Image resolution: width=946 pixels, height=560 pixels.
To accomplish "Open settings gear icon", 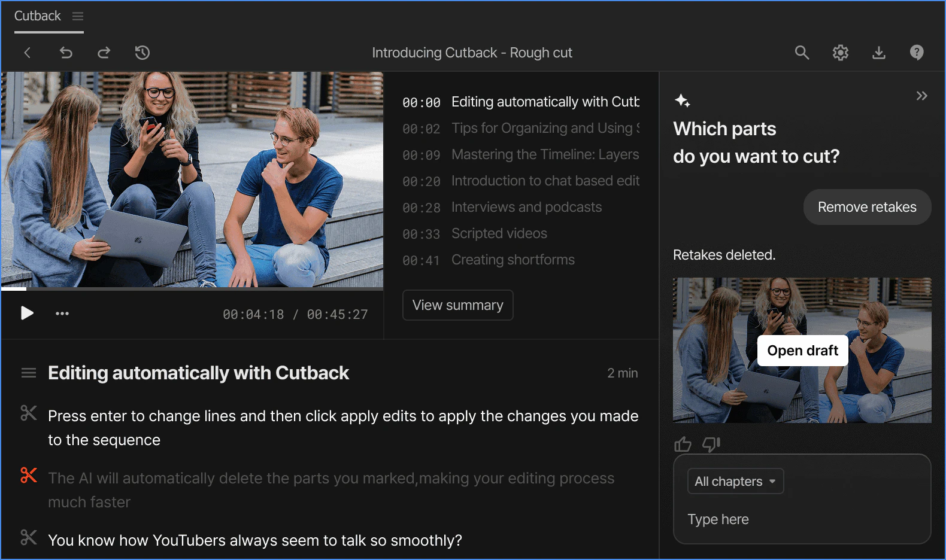I will [x=841, y=53].
